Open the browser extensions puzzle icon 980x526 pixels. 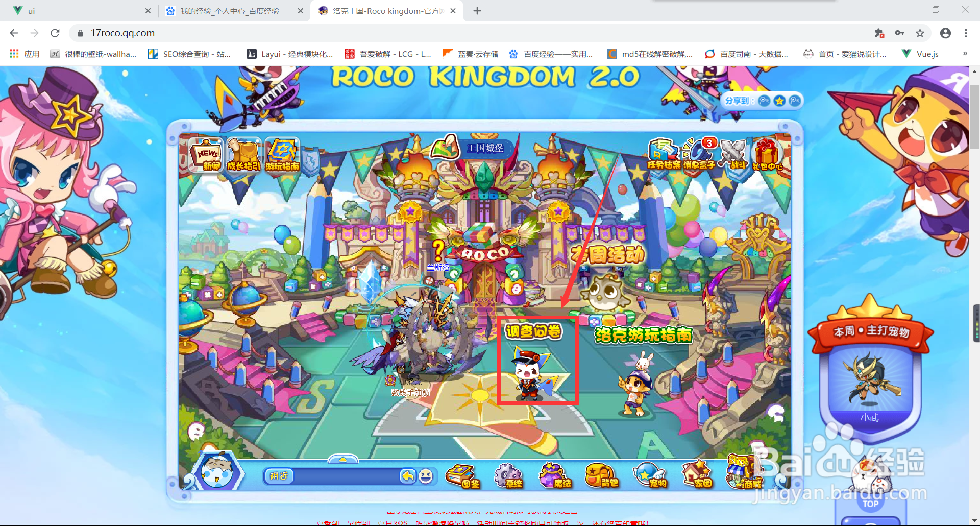point(879,33)
